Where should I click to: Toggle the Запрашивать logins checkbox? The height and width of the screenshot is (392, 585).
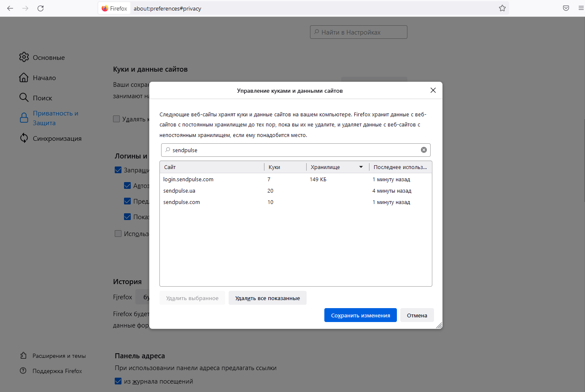(118, 170)
